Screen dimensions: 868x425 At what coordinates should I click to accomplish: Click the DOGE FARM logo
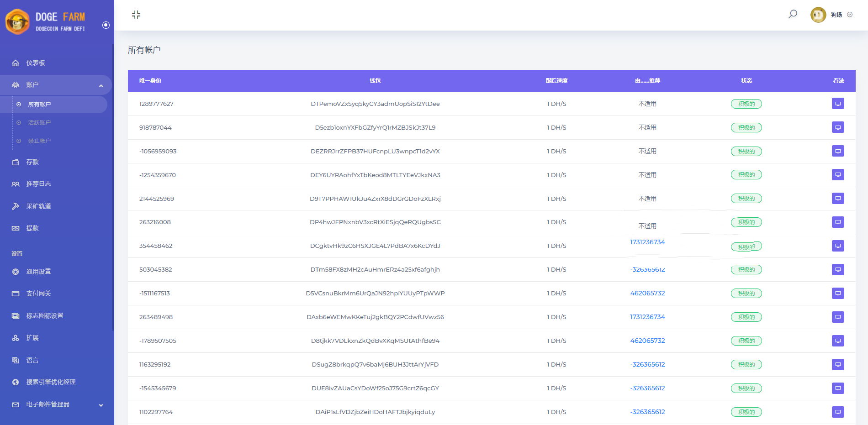click(46, 21)
